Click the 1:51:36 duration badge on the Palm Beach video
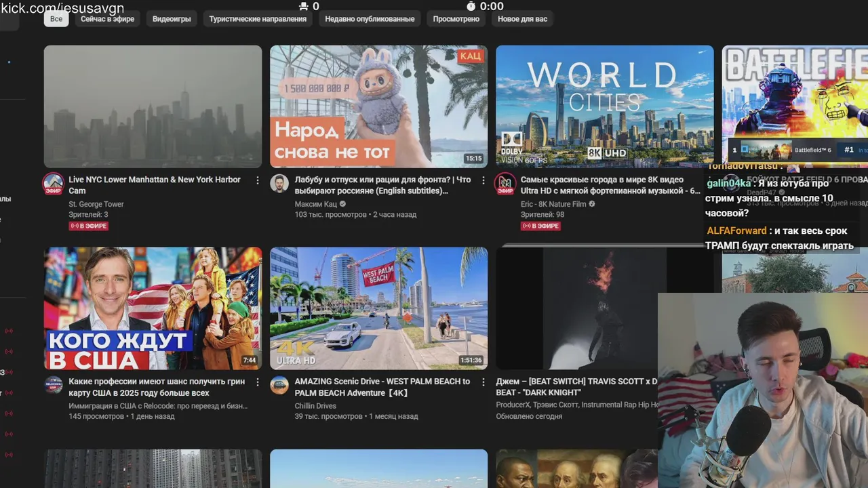Viewport: 868px width, 488px height. pyautogui.click(x=471, y=361)
